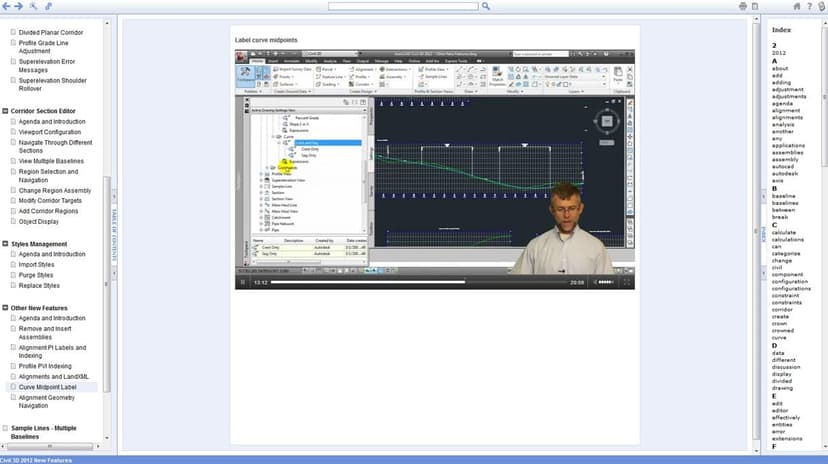Go forward with the right arrow icon
828x464 pixels.
[18, 6]
